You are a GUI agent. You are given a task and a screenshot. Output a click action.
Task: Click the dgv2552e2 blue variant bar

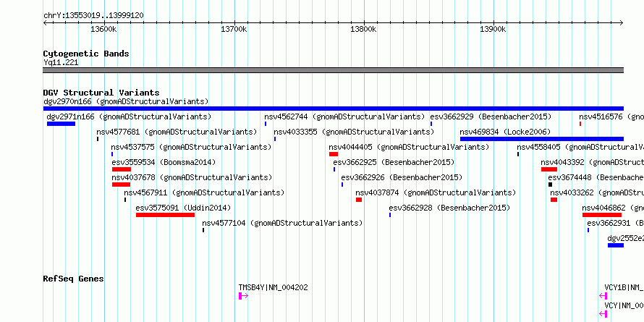point(616,245)
